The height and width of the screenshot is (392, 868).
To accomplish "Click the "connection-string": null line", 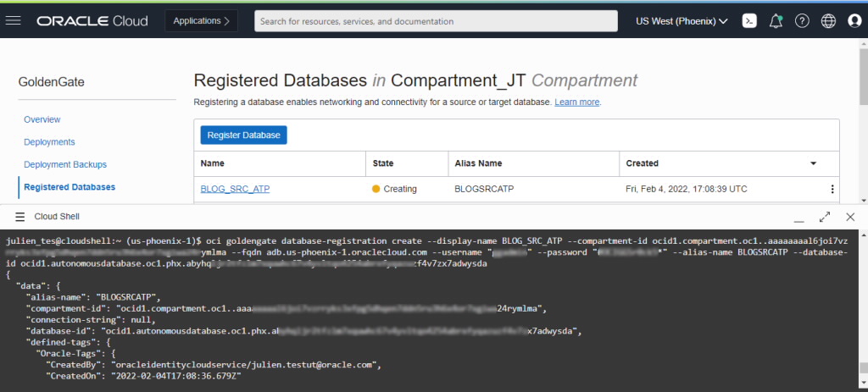I will pyautogui.click(x=92, y=320).
